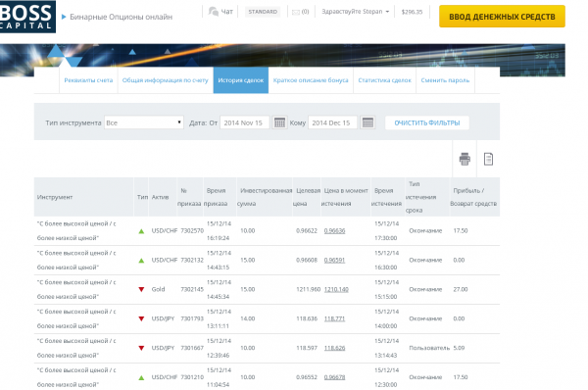The image size is (588, 390).
Task: Click the From date field 2014 Nov 15
Action: (244, 122)
